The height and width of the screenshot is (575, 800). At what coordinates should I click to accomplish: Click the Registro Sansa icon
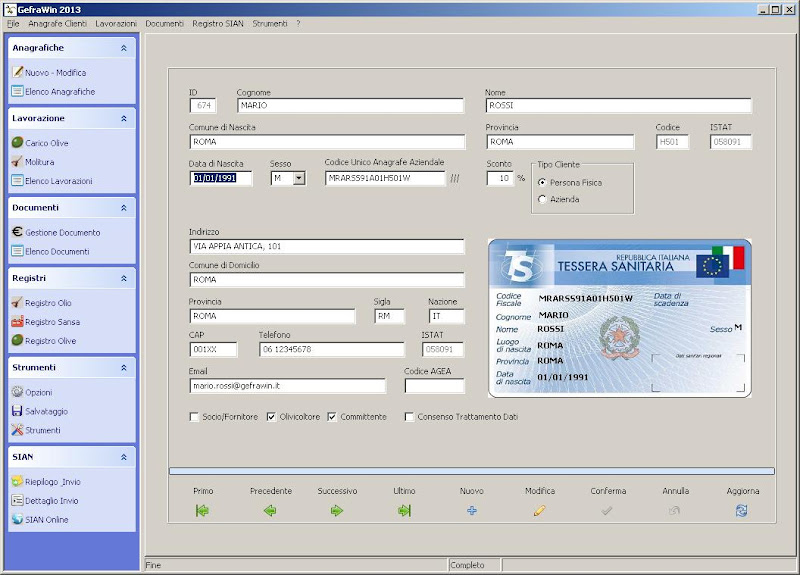(x=17, y=321)
